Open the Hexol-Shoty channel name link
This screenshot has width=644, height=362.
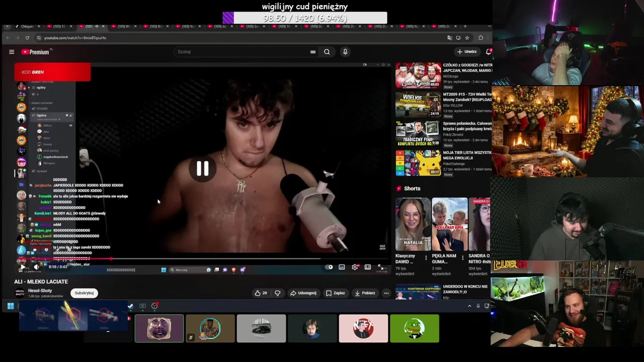pos(40,291)
